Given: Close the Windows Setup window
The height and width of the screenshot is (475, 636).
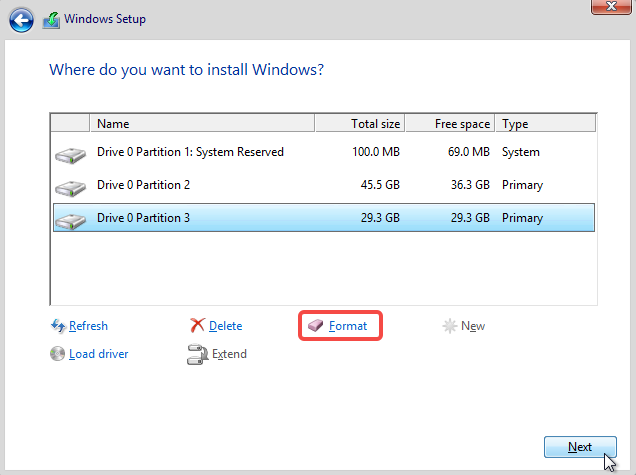Looking at the screenshot, I should pos(611,6).
